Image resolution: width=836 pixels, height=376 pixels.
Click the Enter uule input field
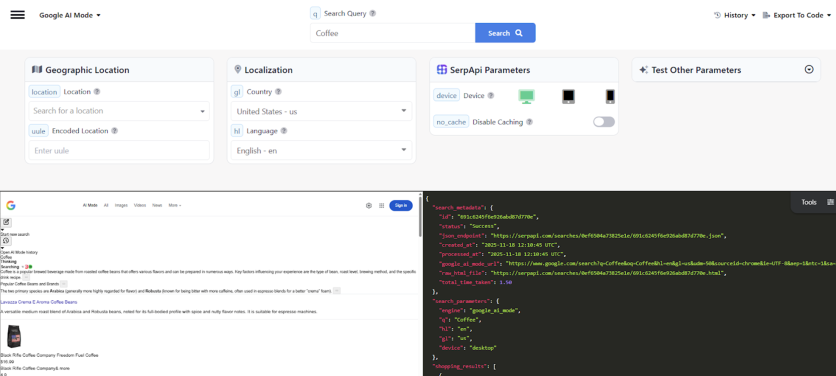pos(119,151)
